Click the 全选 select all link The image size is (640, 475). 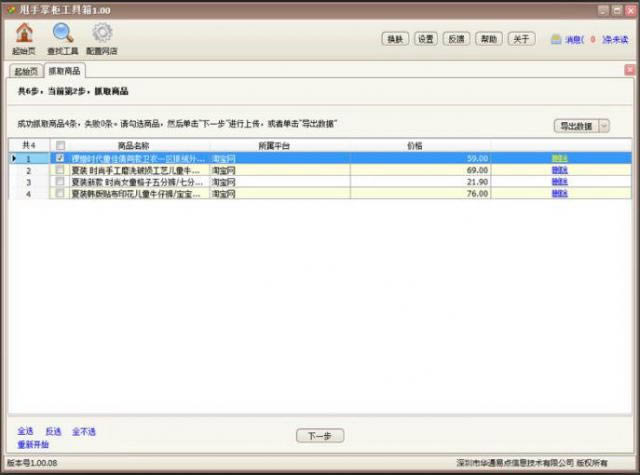click(x=26, y=431)
